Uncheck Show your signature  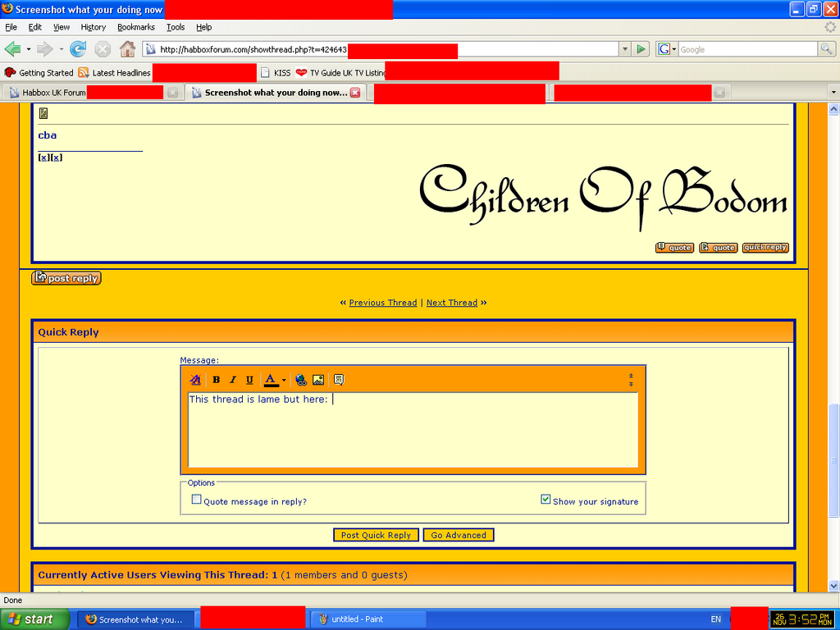(546, 500)
